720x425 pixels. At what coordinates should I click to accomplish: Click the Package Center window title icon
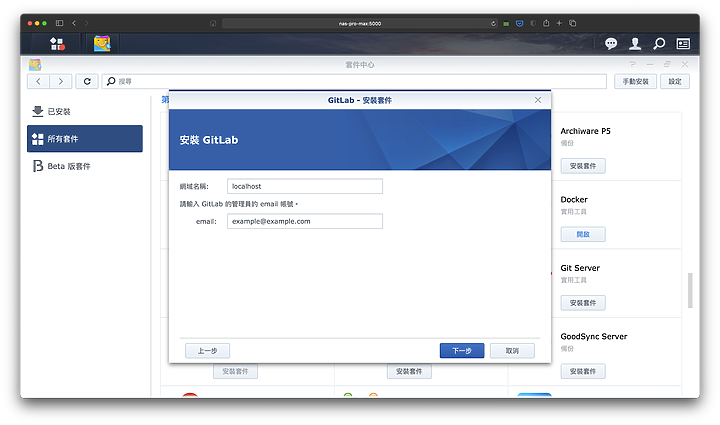(x=35, y=65)
